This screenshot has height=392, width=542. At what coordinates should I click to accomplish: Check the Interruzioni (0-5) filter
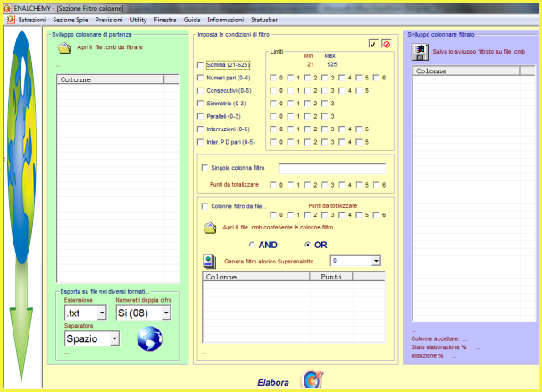200,129
